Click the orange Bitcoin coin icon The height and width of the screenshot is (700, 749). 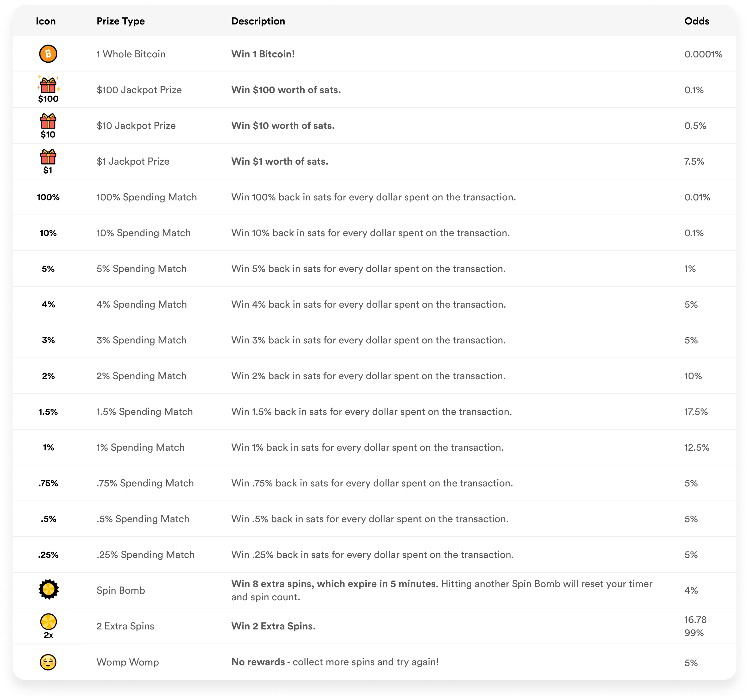48,54
